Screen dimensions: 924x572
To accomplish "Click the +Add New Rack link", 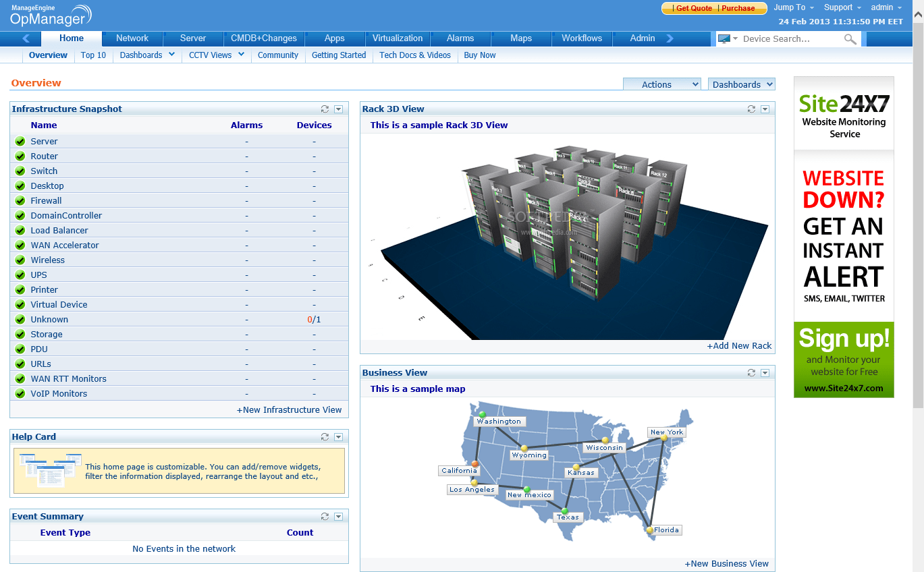I will click(740, 345).
